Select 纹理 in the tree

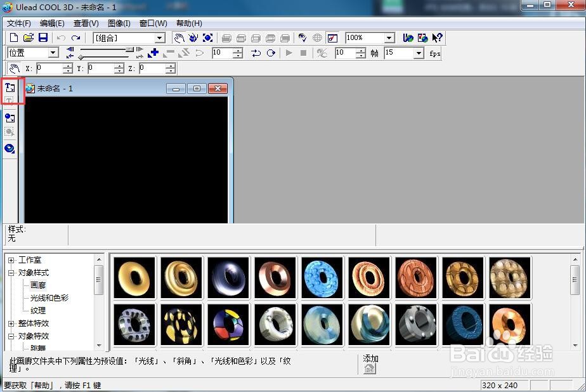point(38,311)
